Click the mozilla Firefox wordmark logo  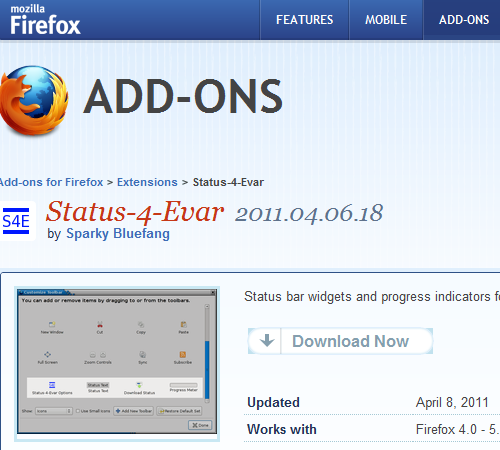click(45, 19)
